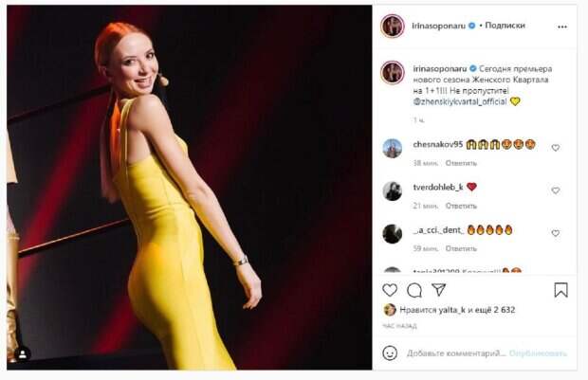Reply to tverdohleb_k's comment
Image resolution: width=588 pixels, height=380 pixels.
click(x=461, y=206)
